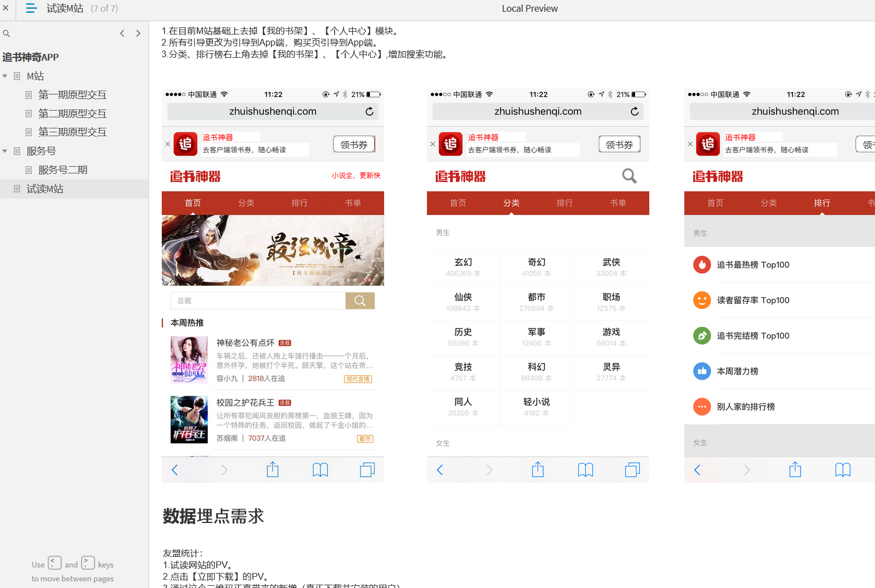
Task: Select 书单 tab in first phone
Action: point(353,203)
